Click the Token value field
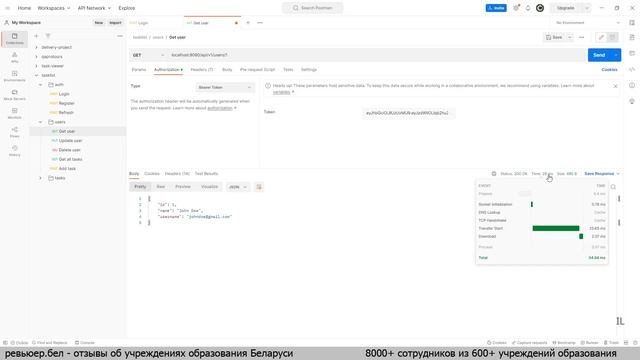This screenshot has width=640, height=360. pyautogui.click(x=408, y=113)
